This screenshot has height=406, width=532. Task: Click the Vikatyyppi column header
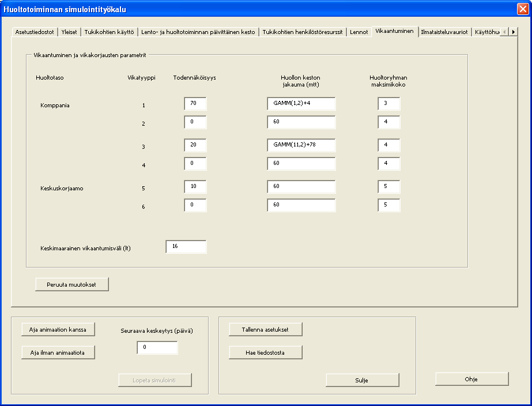pos(141,77)
